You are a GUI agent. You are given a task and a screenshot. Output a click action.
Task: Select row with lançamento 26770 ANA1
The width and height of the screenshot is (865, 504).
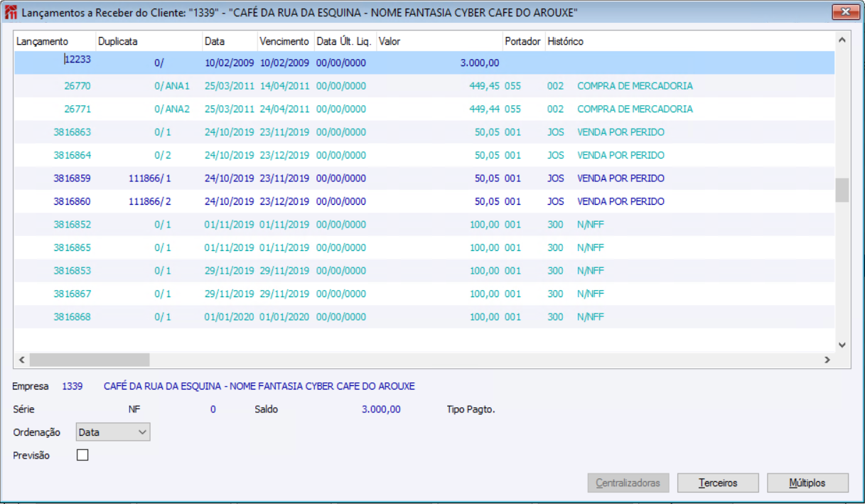pos(424,86)
